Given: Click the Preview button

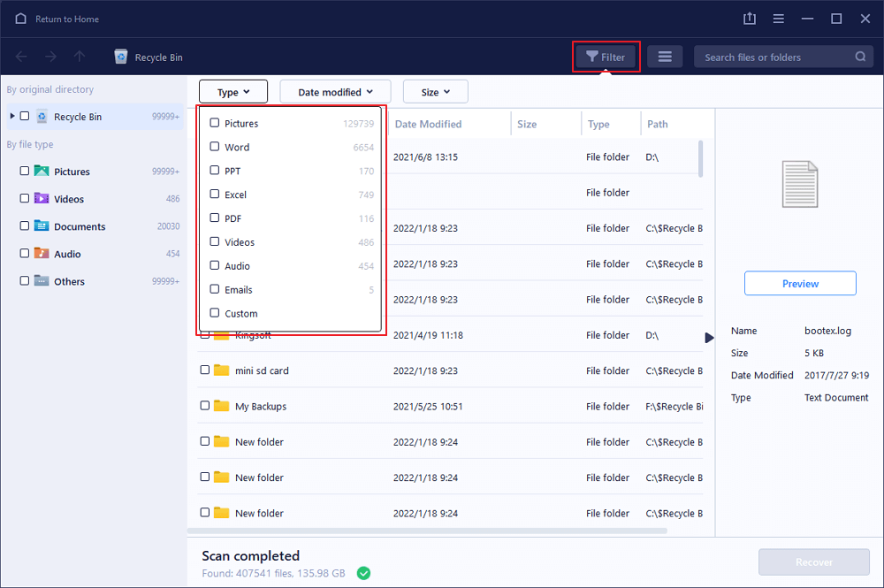Looking at the screenshot, I should pyautogui.click(x=800, y=284).
